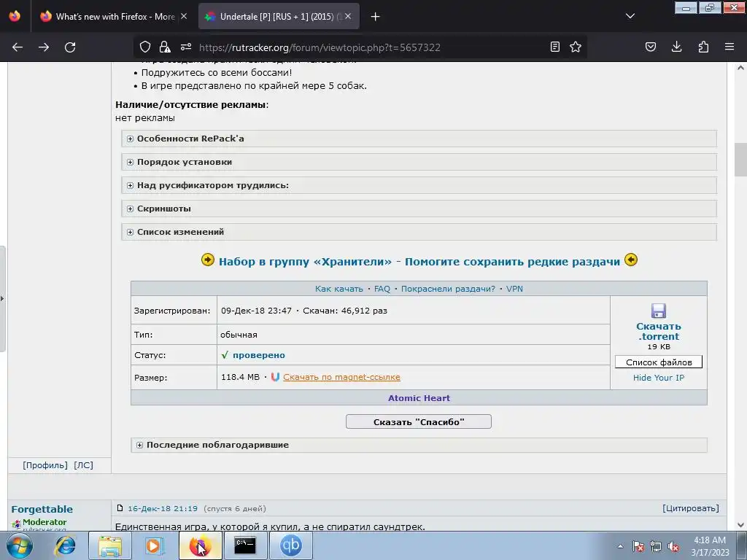Open Forgettable user profile name

click(42, 509)
